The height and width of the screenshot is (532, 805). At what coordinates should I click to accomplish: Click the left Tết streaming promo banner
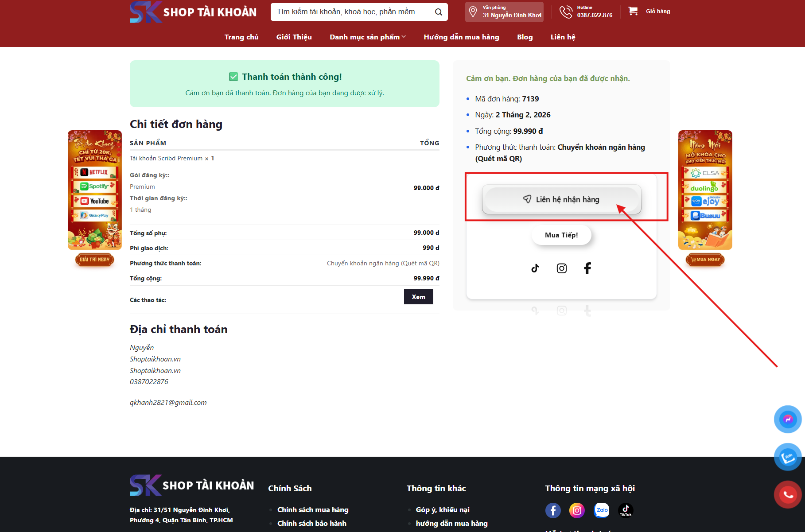point(94,190)
